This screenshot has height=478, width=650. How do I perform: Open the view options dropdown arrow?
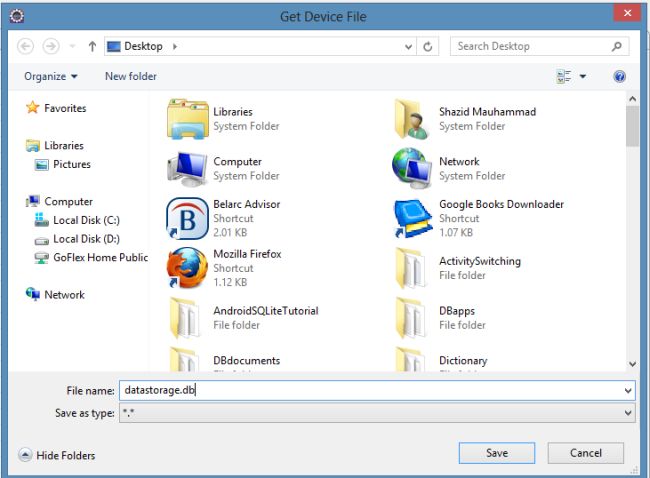point(582,76)
